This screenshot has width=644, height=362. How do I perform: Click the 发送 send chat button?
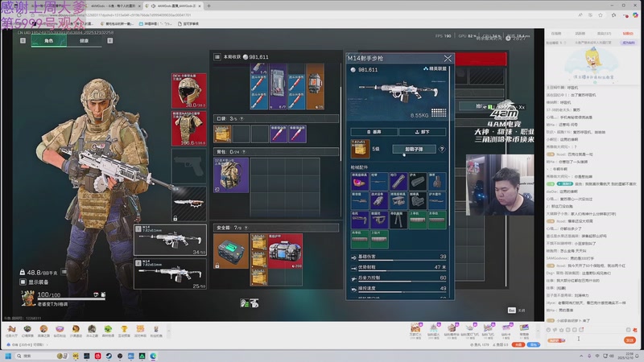[x=630, y=339]
